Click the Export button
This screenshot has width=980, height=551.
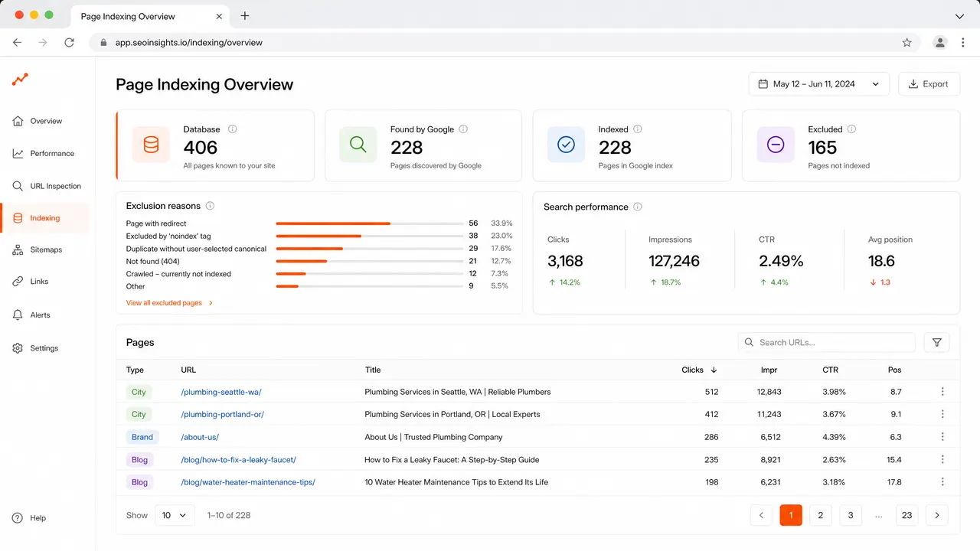point(928,84)
